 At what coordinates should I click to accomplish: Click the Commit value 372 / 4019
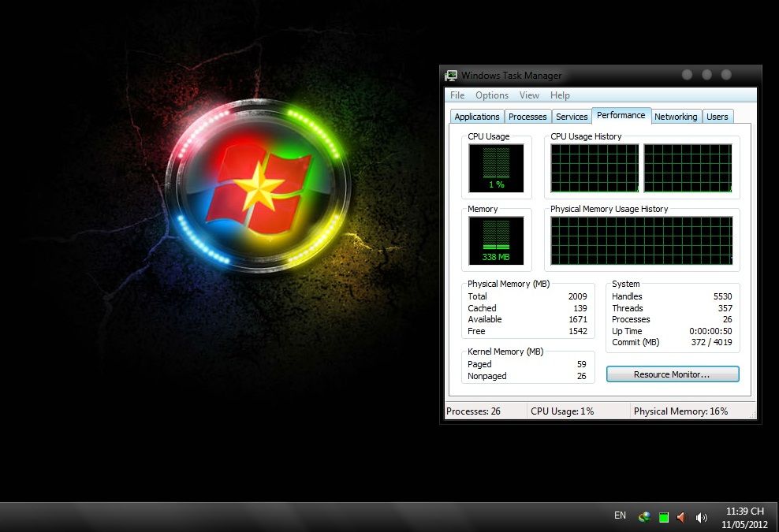point(711,342)
